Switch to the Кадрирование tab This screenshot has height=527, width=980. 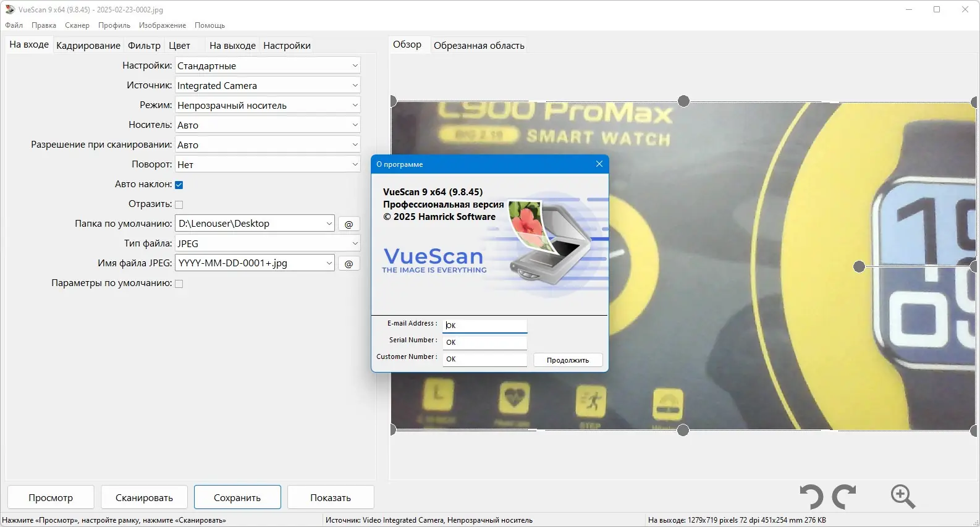click(88, 46)
